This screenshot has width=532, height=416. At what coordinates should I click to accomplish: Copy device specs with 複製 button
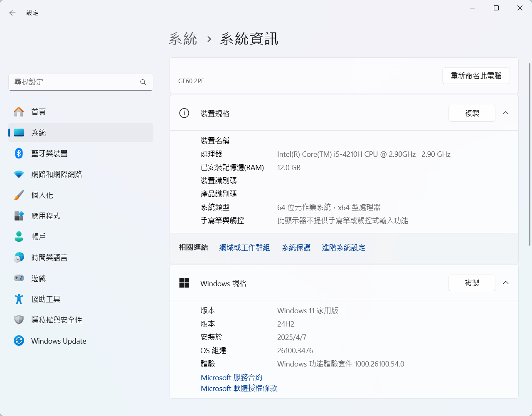pos(472,113)
